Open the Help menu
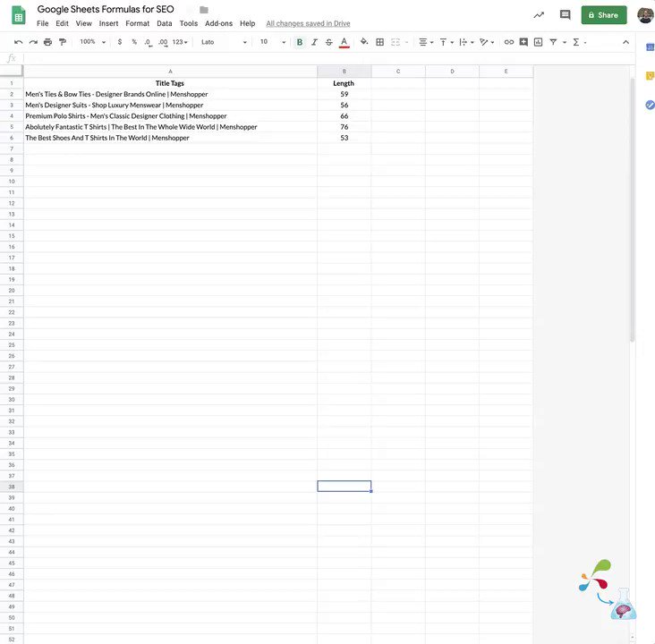Viewport: 655px width, 644px height. [x=247, y=23]
